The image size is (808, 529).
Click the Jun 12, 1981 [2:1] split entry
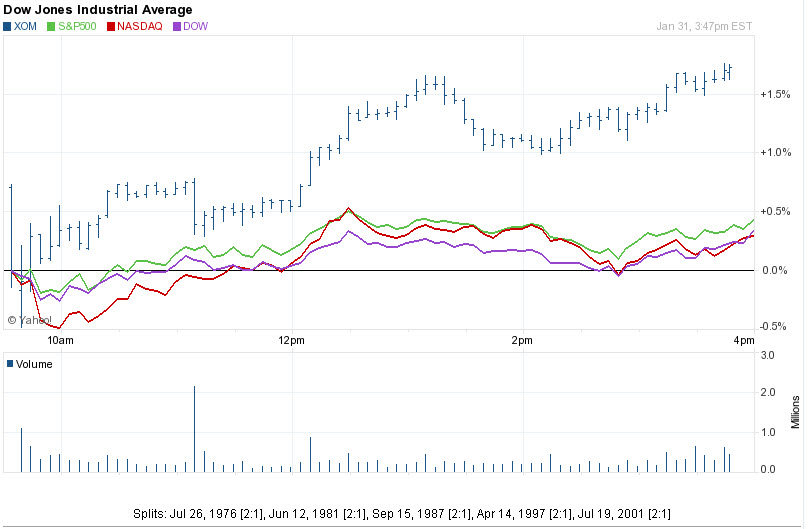[318, 514]
